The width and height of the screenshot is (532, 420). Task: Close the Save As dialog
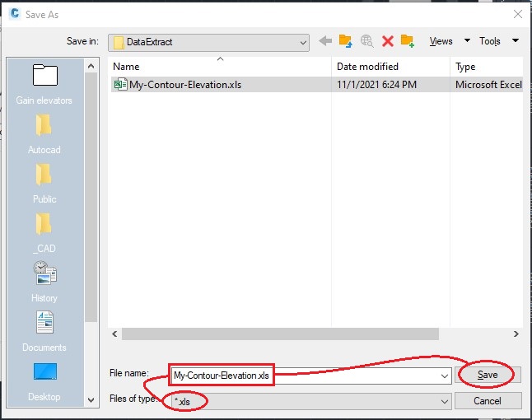(x=518, y=14)
